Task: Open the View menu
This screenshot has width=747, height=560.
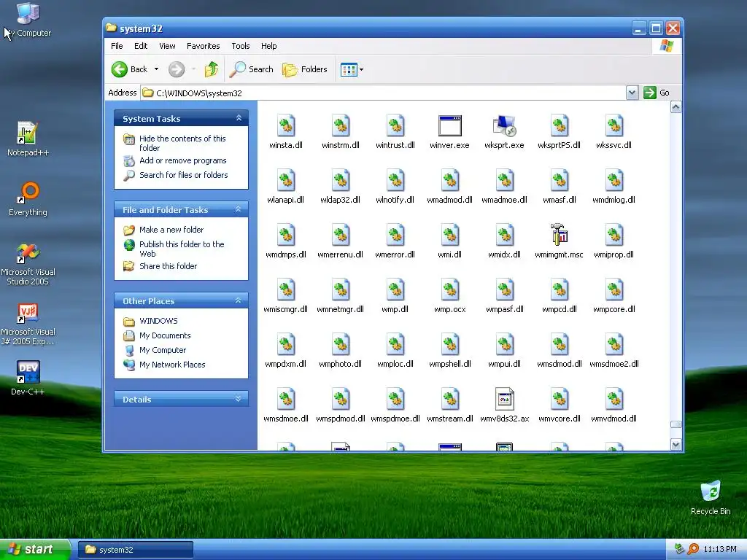Action: point(167,46)
